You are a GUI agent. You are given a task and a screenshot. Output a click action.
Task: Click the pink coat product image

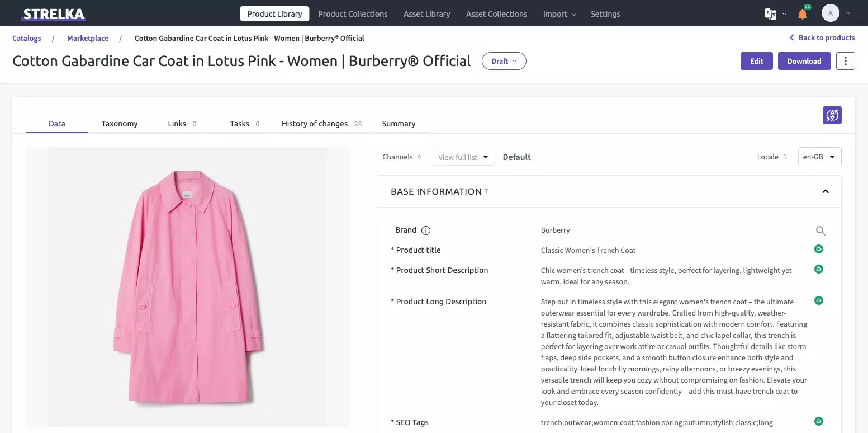tap(188, 287)
